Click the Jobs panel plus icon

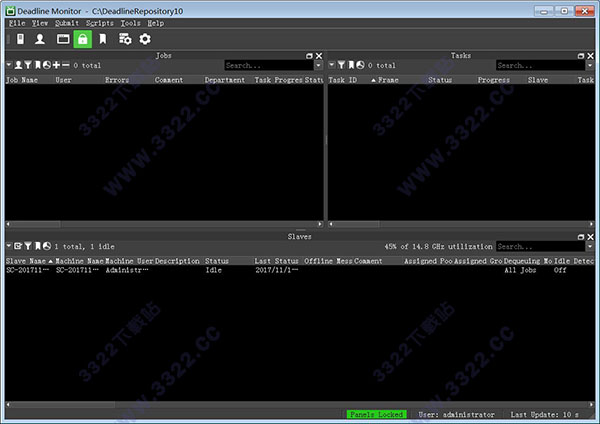tap(56, 65)
